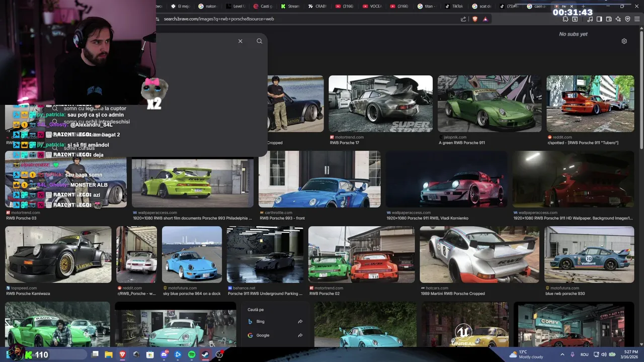Open 1989 Martini RWB Porsche image
Image resolution: width=644 pixels, height=362 pixels.
479,254
